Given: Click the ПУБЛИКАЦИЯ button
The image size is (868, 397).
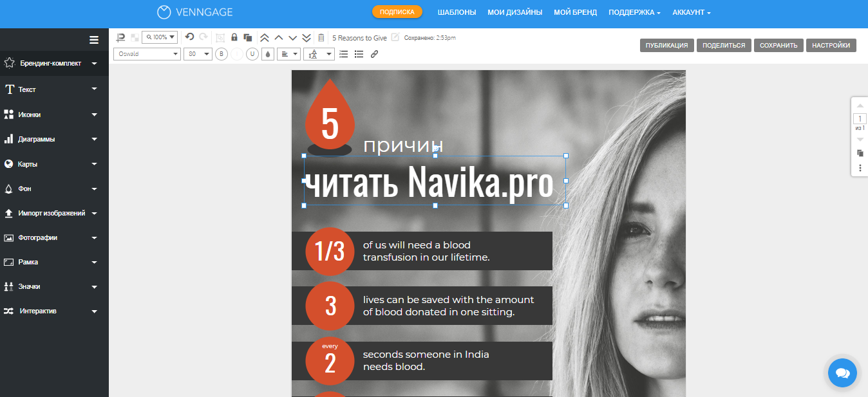Looking at the screenshot, I should [667, 45].
